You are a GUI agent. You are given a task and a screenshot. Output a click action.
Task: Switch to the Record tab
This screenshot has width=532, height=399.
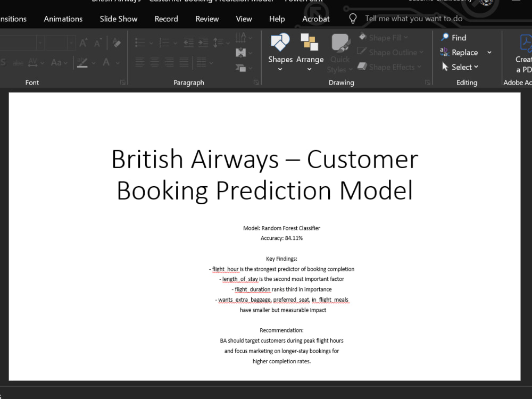(x=166, y=19)
